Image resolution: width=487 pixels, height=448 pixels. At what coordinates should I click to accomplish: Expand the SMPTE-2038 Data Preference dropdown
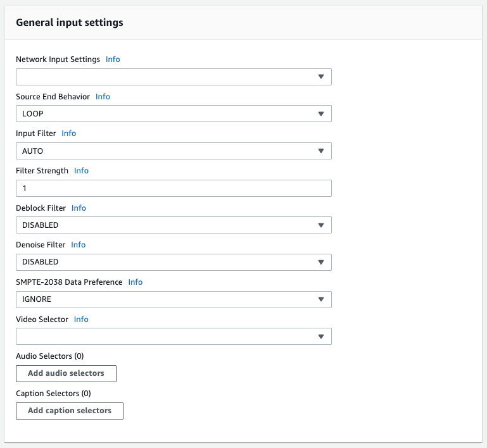pyautogui.click(x=174, y=299)
